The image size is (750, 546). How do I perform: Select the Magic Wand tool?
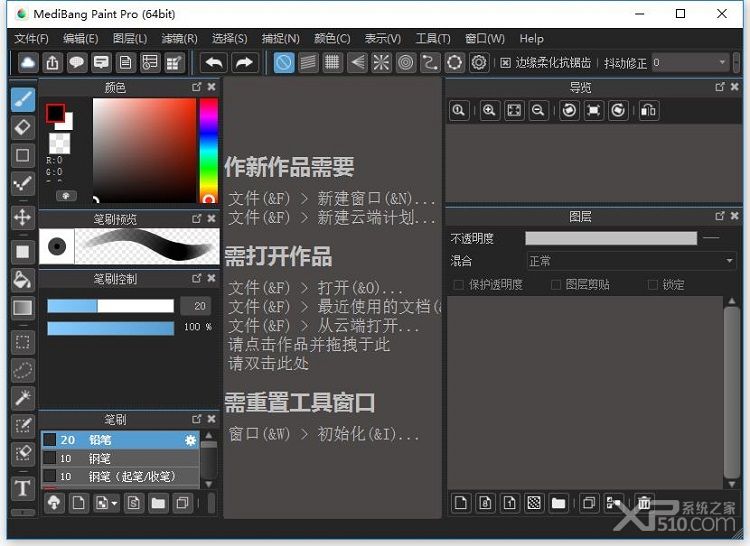23,398
